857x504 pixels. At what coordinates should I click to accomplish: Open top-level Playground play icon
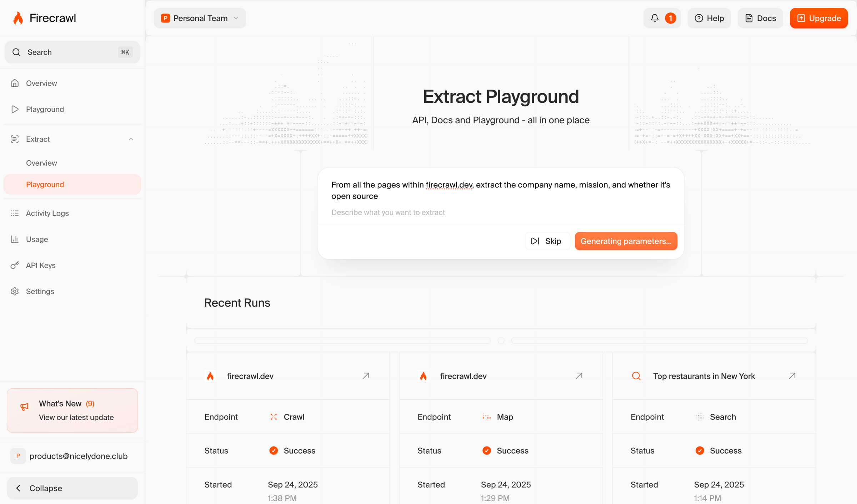(15, 109)
